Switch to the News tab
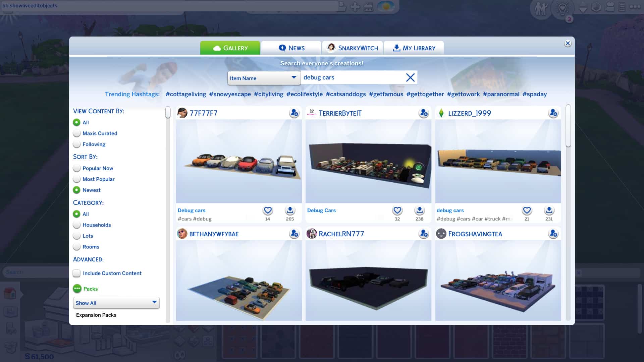This screenshot has width=644, height=362. 291,47
